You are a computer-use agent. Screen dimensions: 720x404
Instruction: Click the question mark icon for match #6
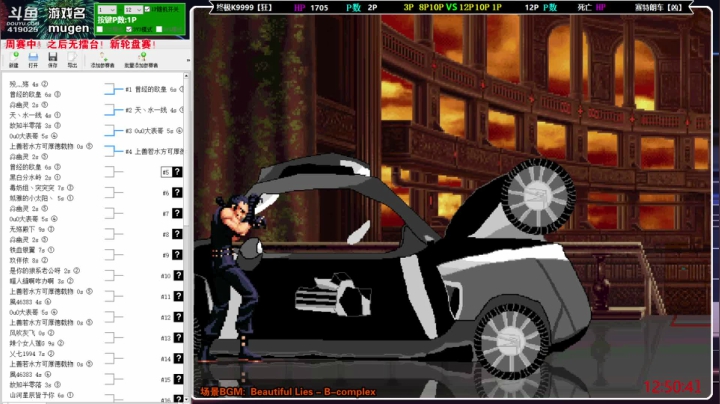[x=177, y=192]
